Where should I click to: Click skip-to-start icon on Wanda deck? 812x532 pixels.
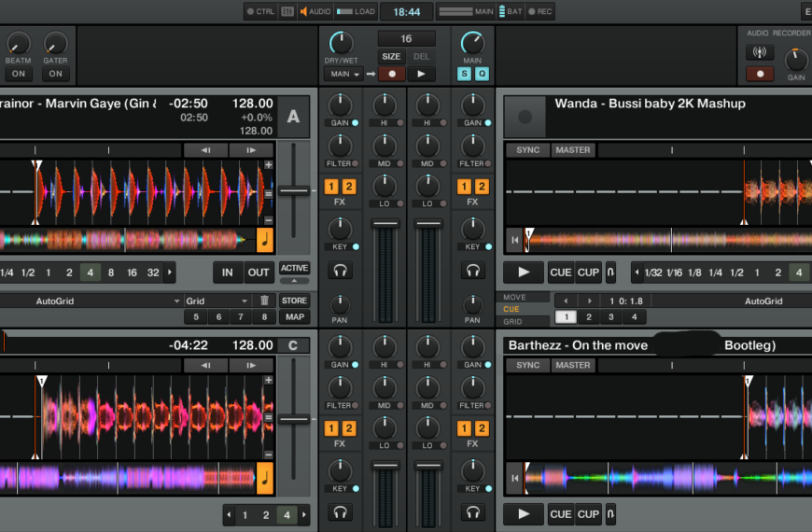[x=515, y=240]
